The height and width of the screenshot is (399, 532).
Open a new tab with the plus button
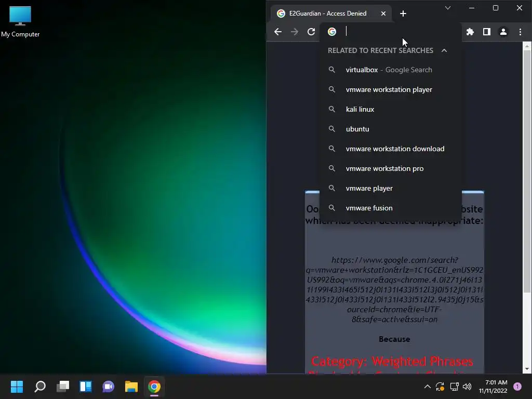(x=403, y=14)
